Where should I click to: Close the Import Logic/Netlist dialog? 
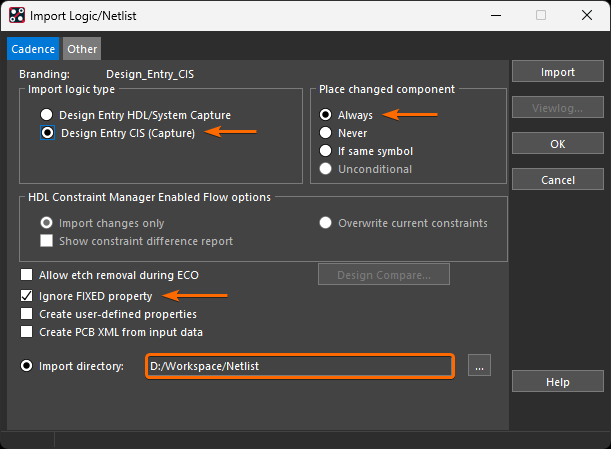[x=587, y=15]
